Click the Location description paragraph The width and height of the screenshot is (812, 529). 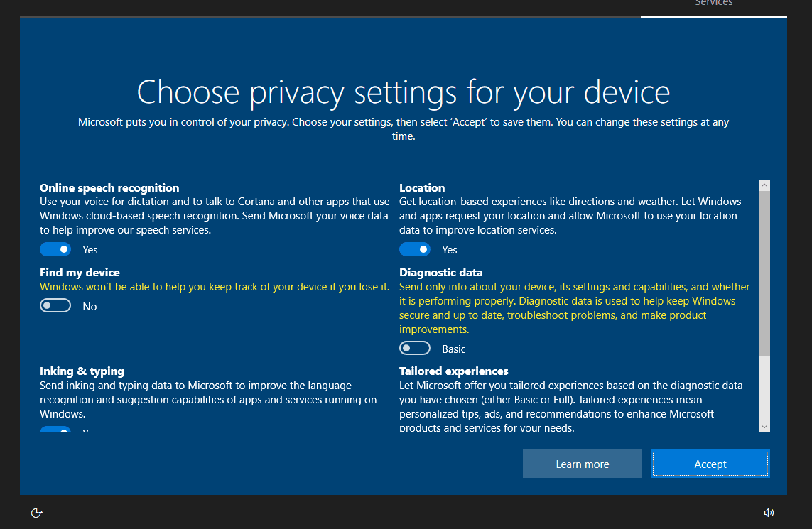(570, 216)
